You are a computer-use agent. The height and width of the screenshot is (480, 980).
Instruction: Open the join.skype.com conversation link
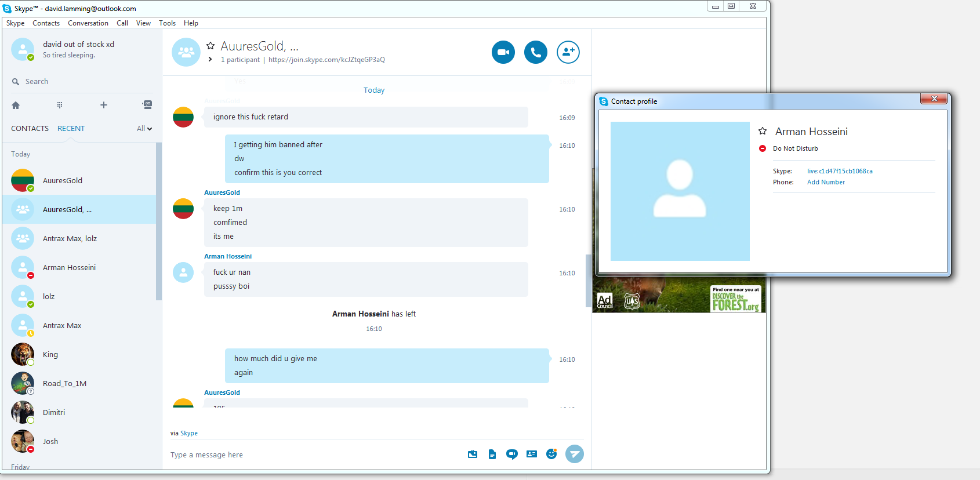[x=326, y=60]
